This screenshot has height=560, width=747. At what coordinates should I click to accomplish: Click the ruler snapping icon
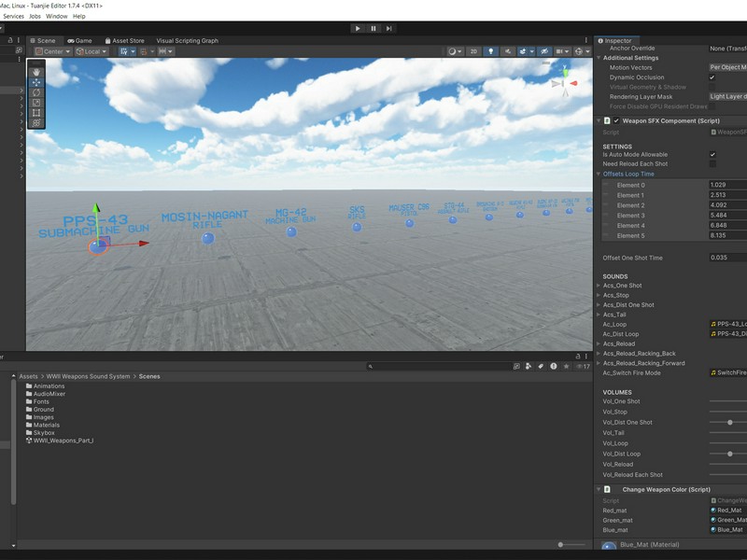tap(162, 51)
